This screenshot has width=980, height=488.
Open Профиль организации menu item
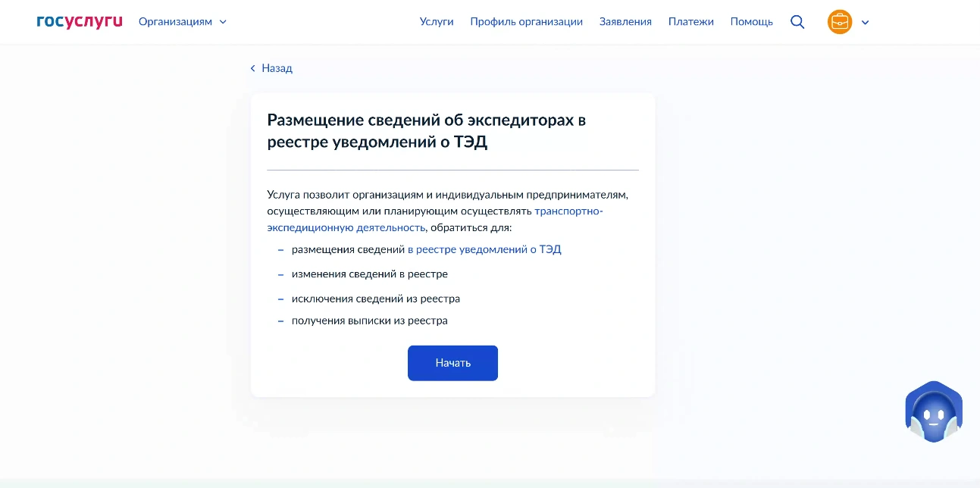pos(526,22)
